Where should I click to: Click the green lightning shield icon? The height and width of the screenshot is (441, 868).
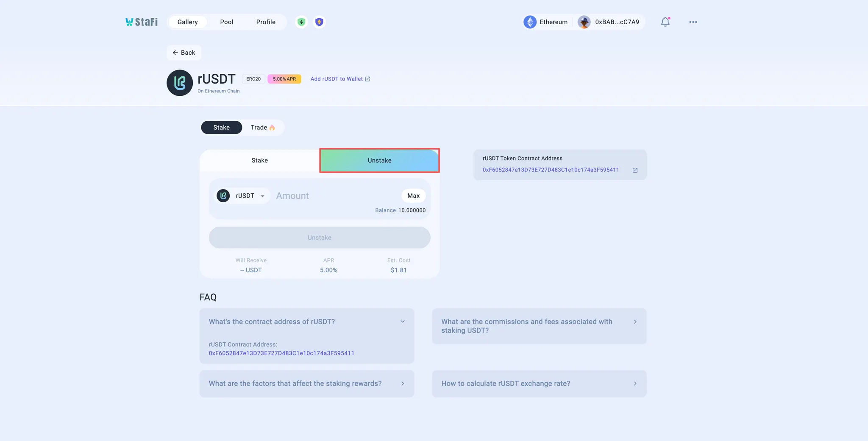pyautogui.click(x=301, y=22)
